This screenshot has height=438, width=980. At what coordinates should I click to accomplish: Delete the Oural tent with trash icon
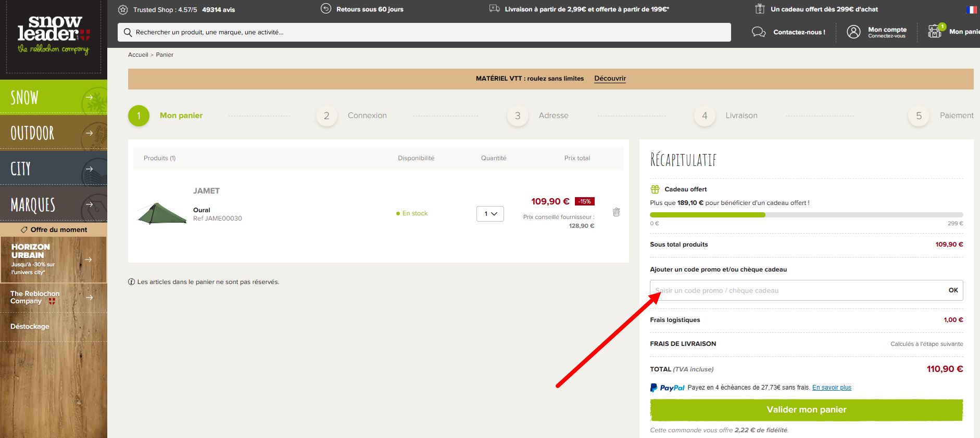(616, 212)
